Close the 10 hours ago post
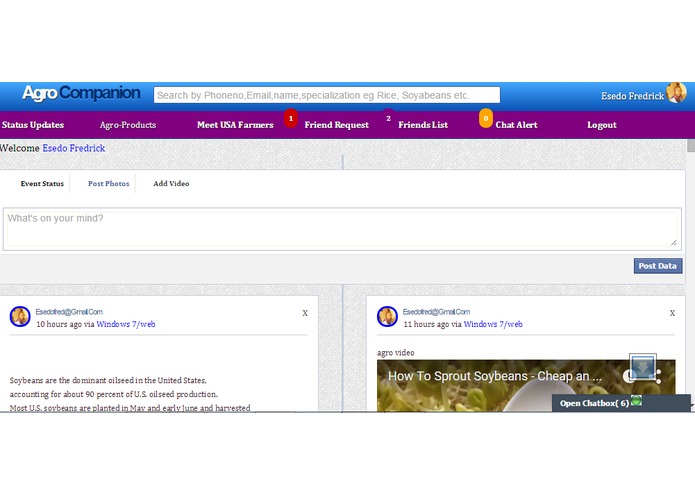 pyautogui.click(x=305, y=313)
